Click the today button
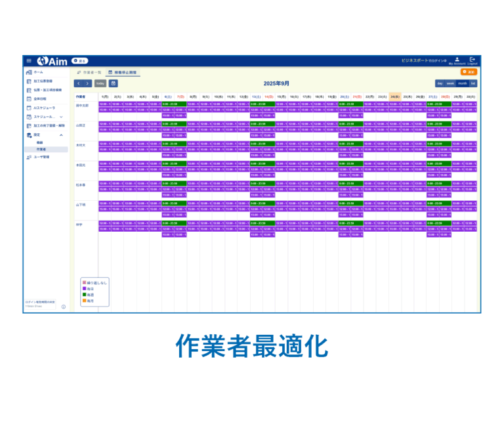The image size is (504, 428). (100, 83)
